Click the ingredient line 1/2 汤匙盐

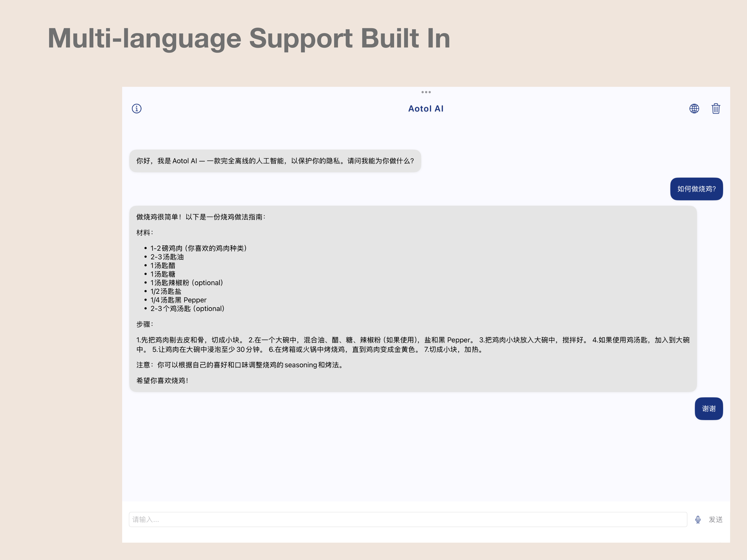coord(166,292)
